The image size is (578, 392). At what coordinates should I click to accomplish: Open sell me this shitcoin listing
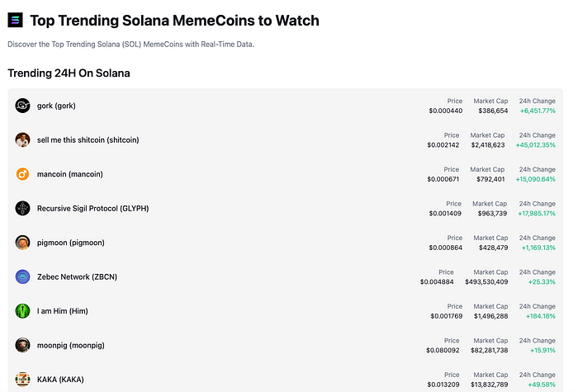coord(88,140)
